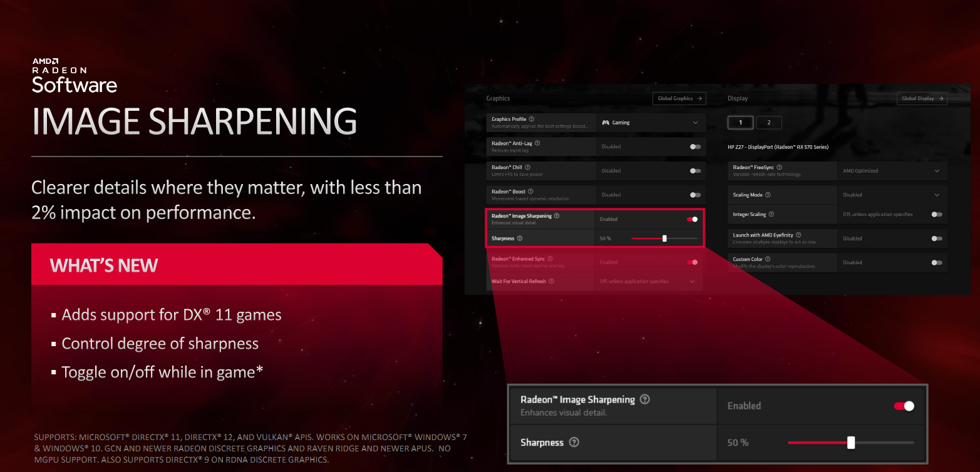Click the Graphics Profile help icon
This screenshot has height=472, width=980.
[x=531, y=119]
